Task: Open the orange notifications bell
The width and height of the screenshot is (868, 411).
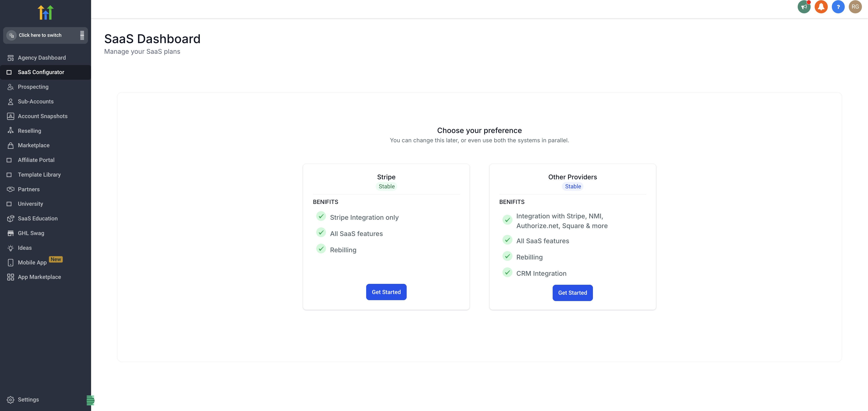Action: 821,7
